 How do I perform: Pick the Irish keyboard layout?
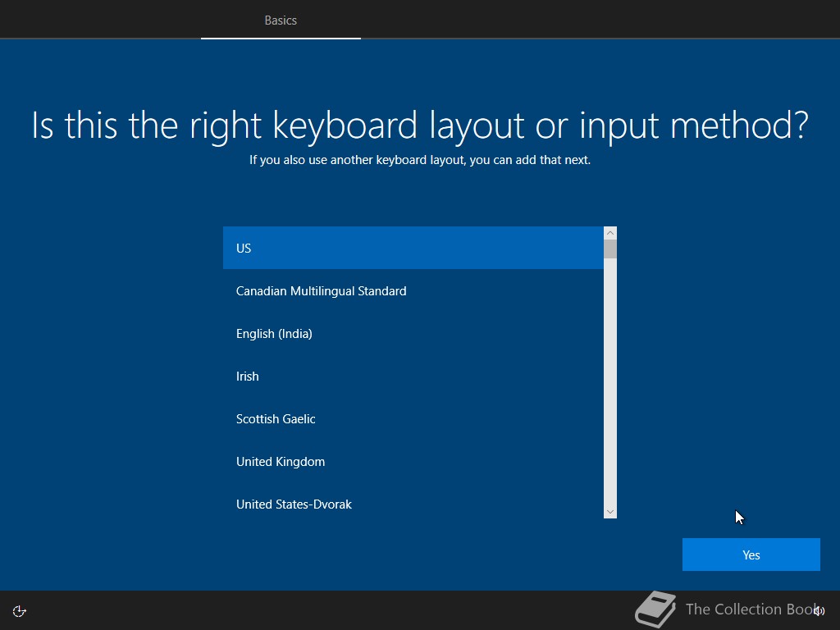click(x=413, y=376)
